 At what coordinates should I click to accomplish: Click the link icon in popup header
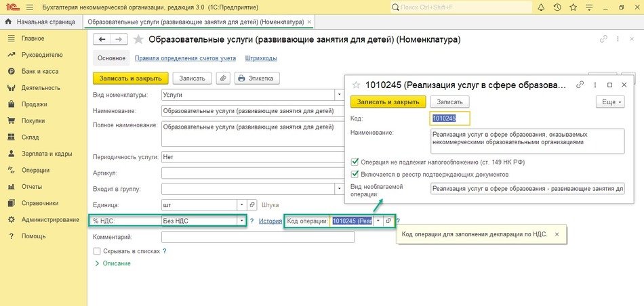580,85
